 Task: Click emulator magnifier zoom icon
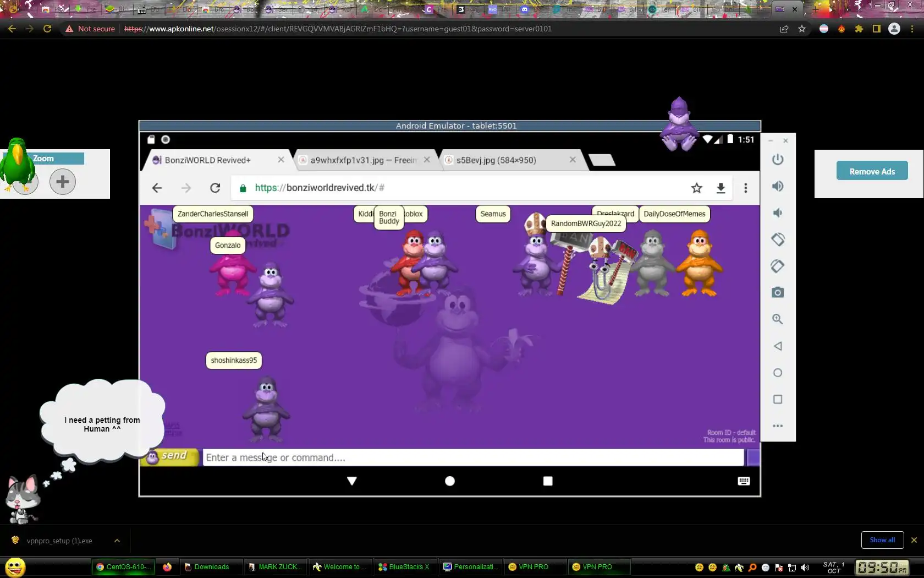(x=778, y=319)
